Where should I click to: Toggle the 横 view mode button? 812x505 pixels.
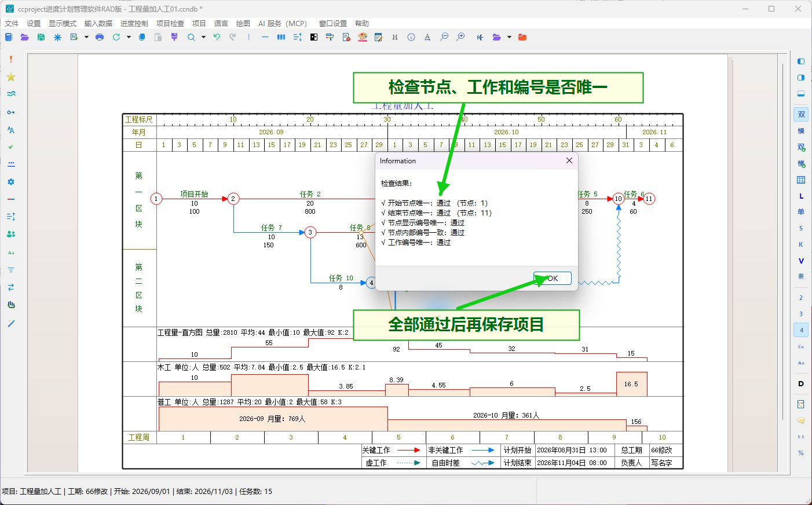pyautogui.click(x=801, y=131)
